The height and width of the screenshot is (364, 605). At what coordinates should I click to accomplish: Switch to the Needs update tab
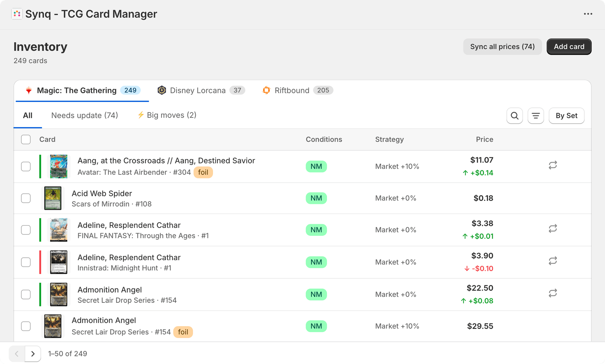(x=84, y=115)
